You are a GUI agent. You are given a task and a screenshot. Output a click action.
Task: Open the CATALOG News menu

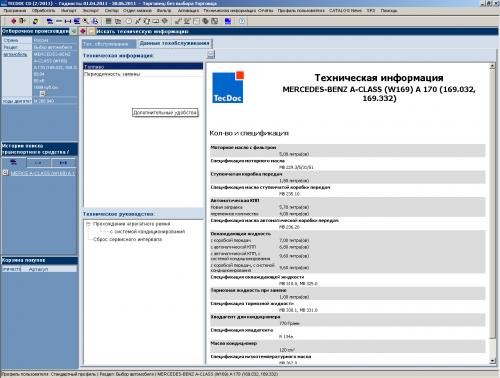[345, 11]
